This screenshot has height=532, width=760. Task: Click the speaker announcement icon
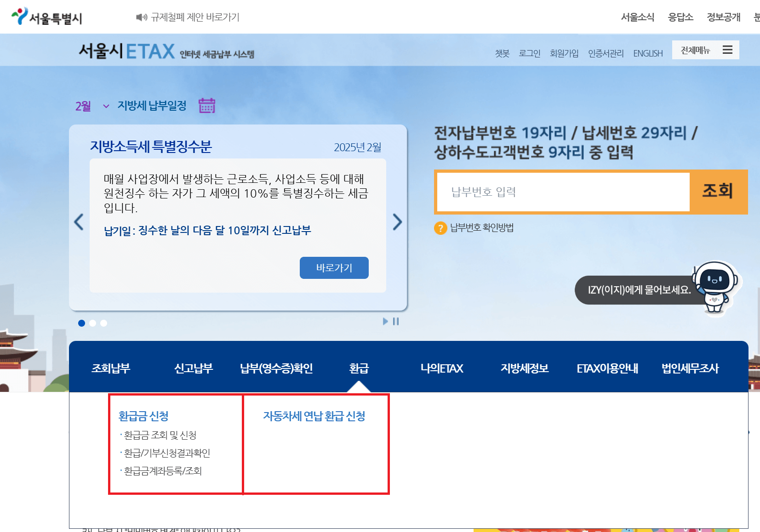point(141,17)
